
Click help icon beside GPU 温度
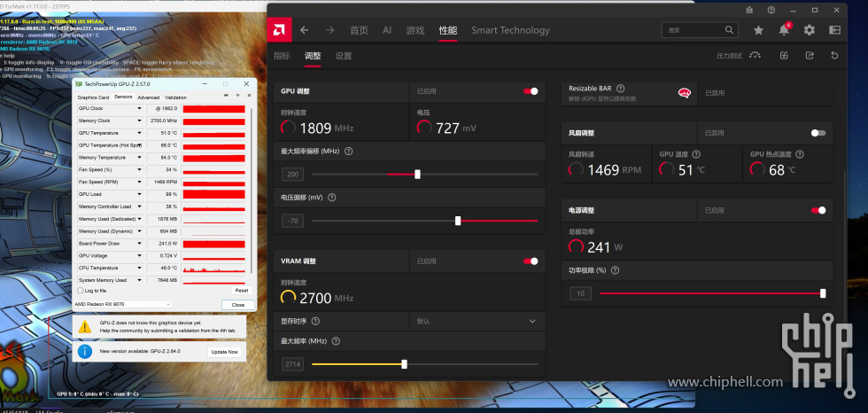[696, 154]
